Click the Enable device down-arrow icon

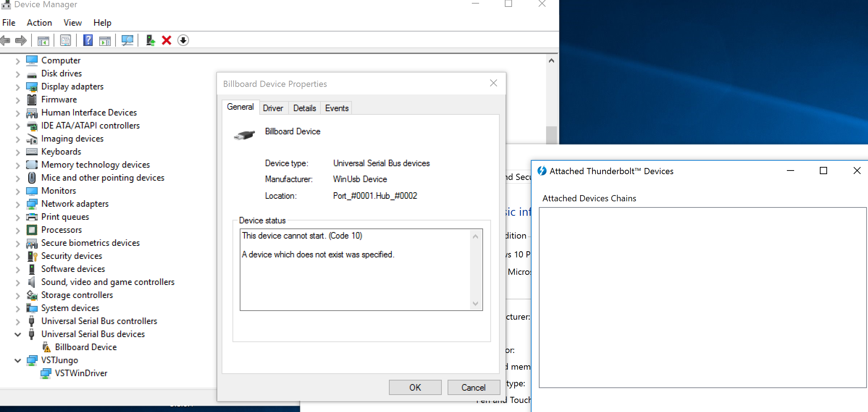[183, 40]
